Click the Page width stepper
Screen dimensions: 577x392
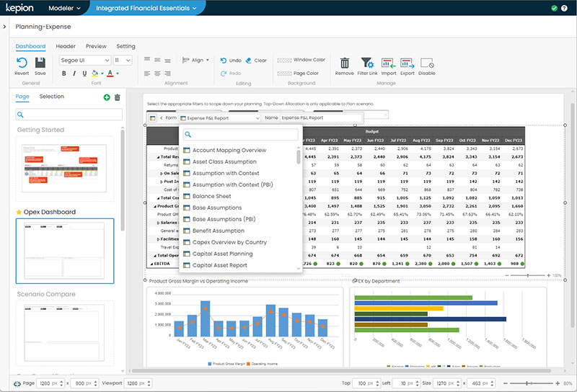point(61,383)
